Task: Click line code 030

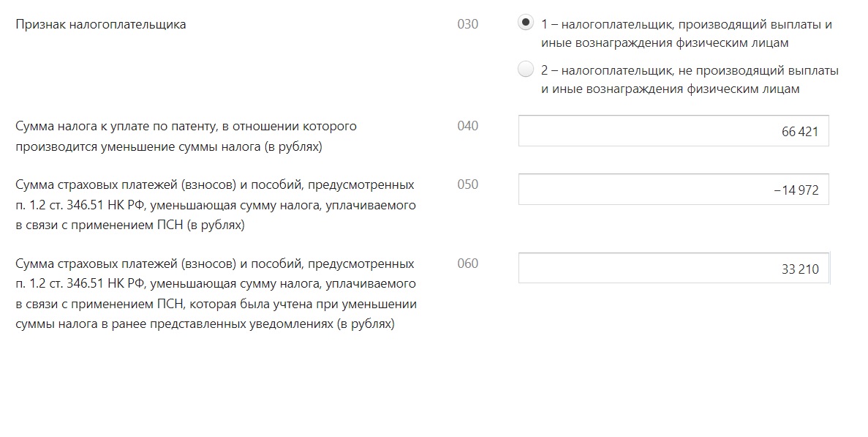Action: tap(468, 24)
